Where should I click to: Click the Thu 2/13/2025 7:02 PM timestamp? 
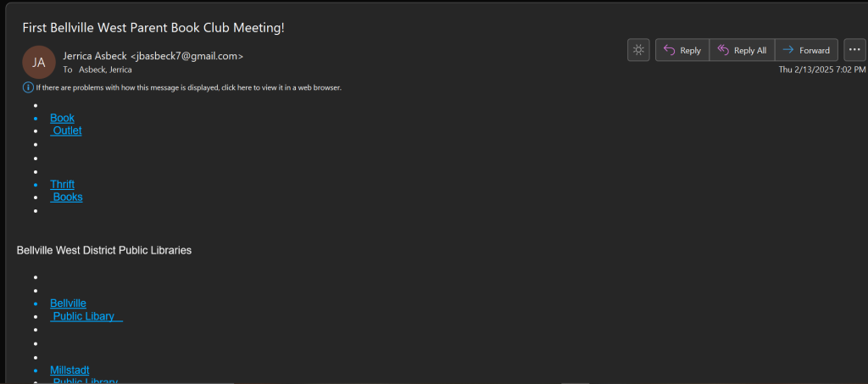[x=821, y=70]
